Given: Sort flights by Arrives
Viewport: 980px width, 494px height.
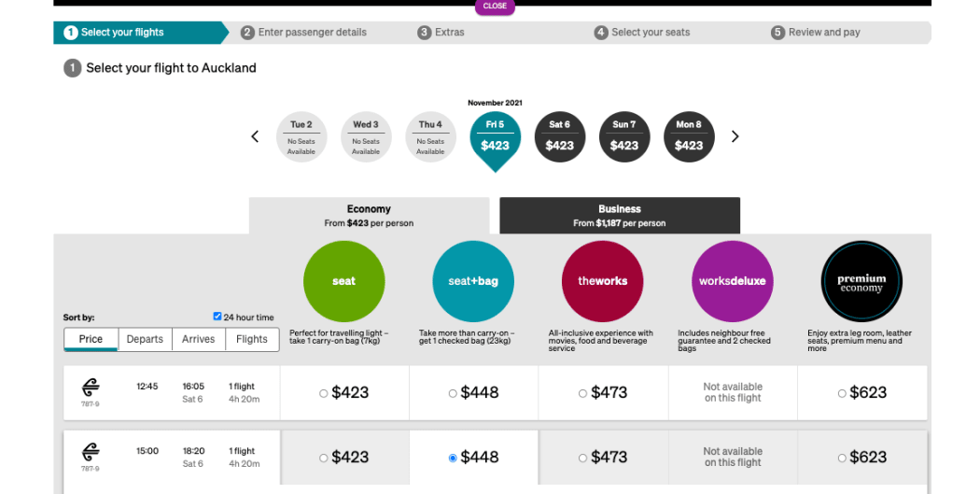Looking at the screenshot, I should click(199, 339).
